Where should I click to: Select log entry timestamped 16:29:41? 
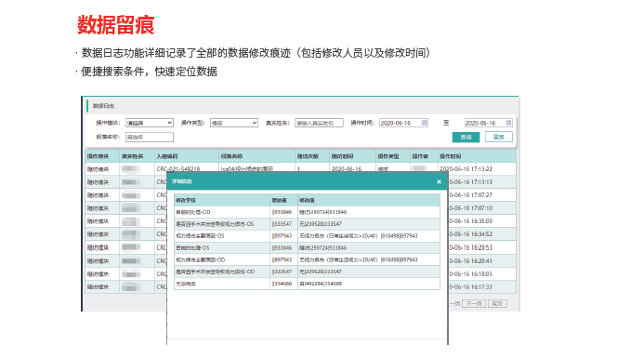(x=470, y=261)
